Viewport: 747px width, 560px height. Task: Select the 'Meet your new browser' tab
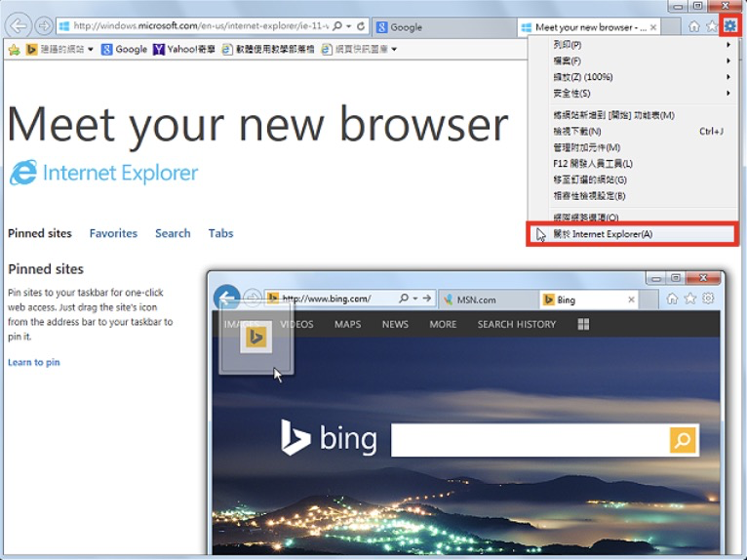tap(589, 27)
